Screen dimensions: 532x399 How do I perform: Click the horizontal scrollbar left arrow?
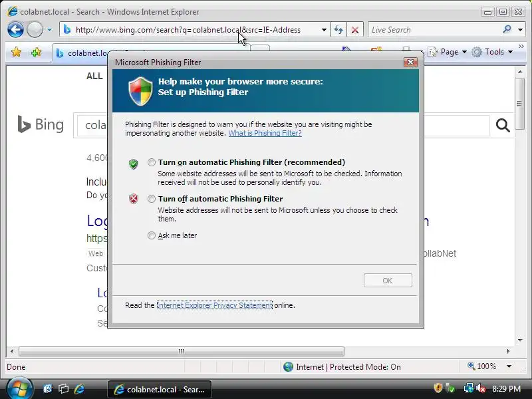pyautogui.click(x=12, y=351)
